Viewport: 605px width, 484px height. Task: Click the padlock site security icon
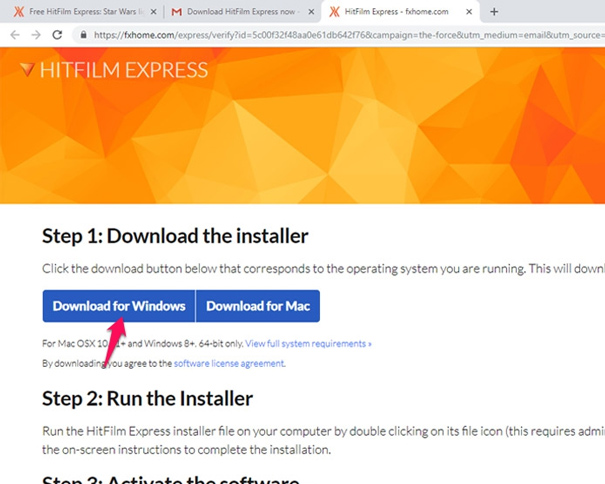[83, 35]
